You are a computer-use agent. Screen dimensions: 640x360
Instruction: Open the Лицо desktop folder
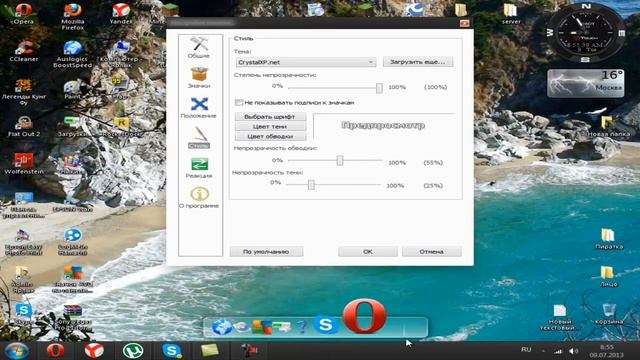coord(608,276)
